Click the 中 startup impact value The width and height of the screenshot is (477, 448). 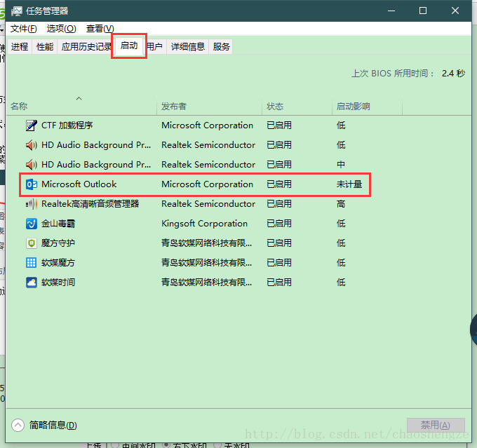pyautogui.click(x=341, y=165)
